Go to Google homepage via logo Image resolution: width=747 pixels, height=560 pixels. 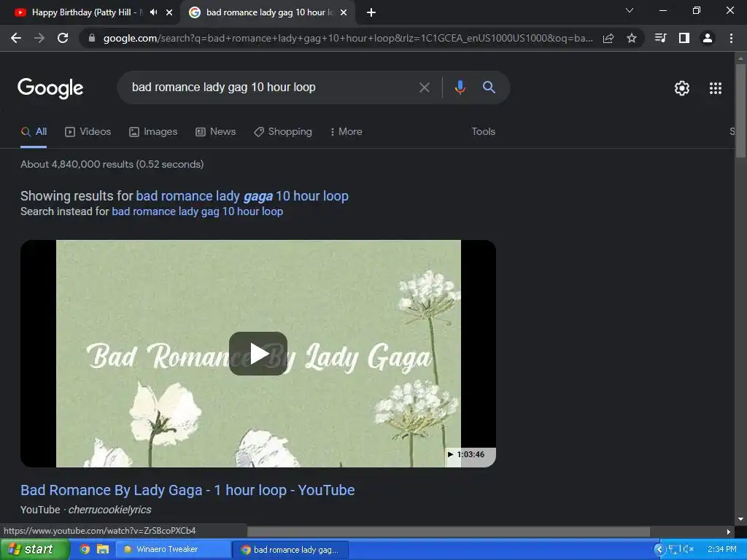click(50, 88)
